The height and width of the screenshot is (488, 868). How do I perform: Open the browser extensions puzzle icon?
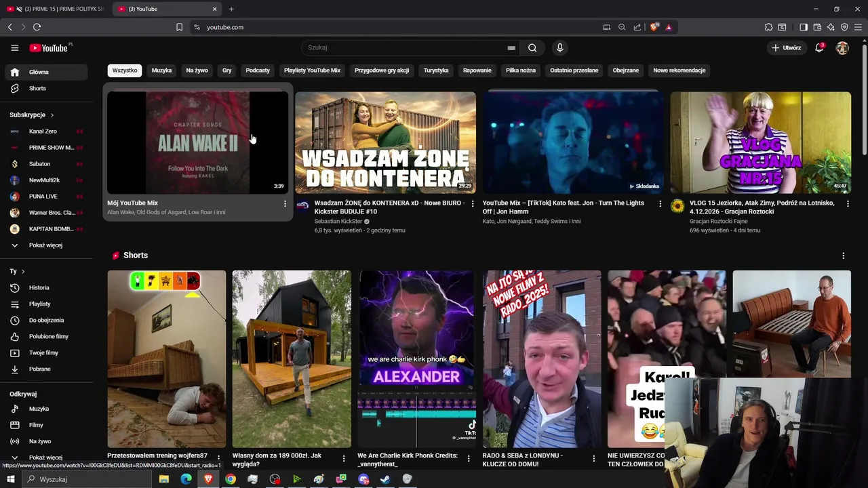tap(768, 27)
